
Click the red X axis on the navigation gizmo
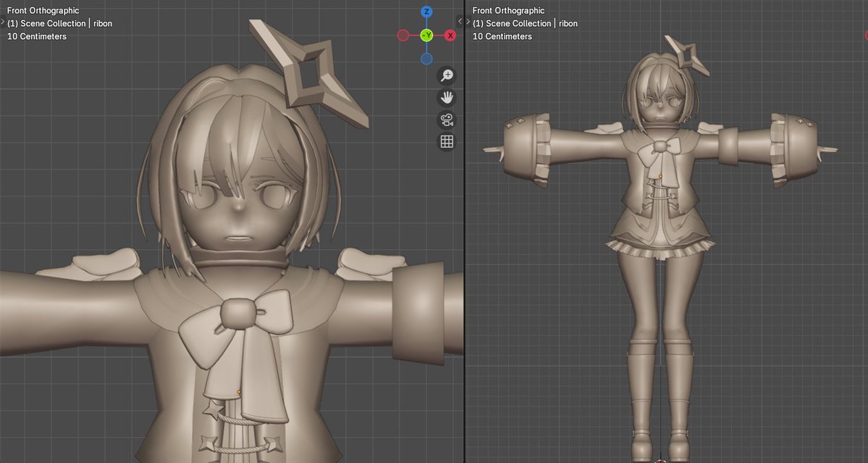click(450, 36)
